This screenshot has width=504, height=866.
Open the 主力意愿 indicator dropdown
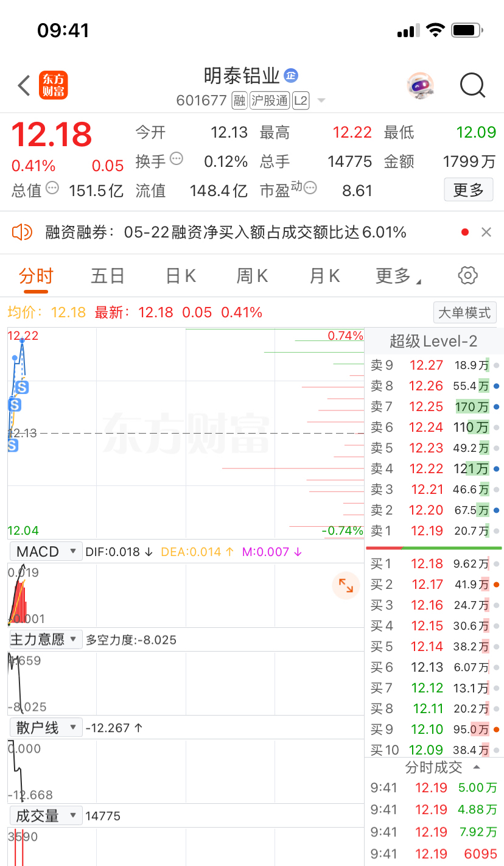pyautogui.click(x=45, y=639)
